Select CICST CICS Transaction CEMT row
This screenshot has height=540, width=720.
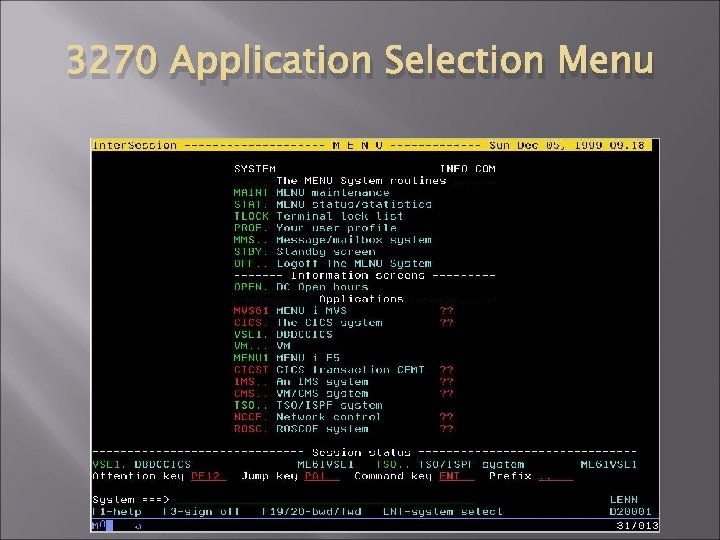[343, 370]
